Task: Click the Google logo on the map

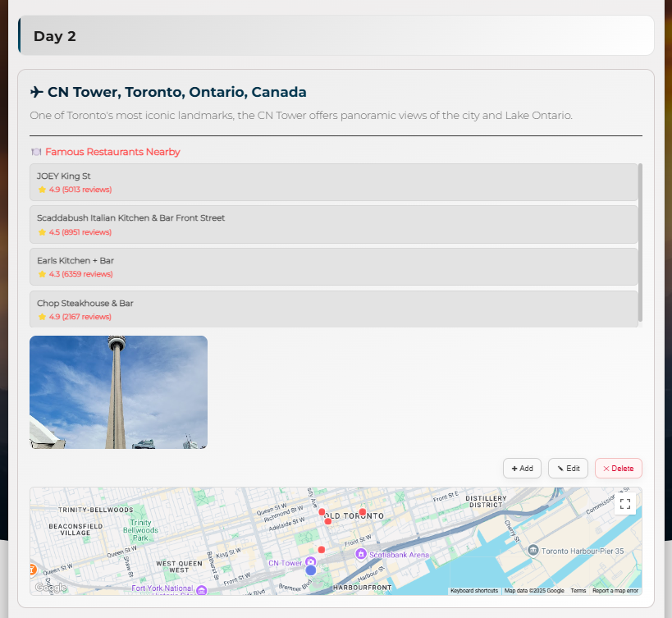Action: [x=51, y=588]
